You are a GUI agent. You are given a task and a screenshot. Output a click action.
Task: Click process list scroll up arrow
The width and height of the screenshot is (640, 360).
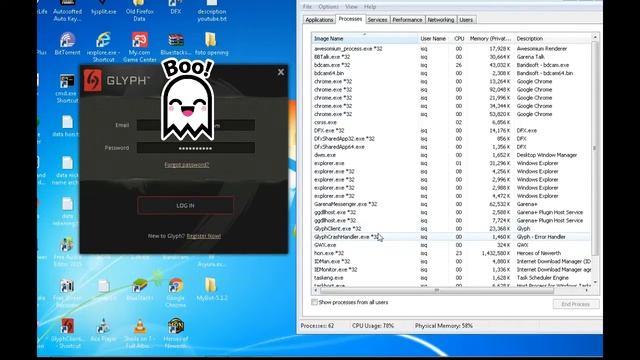[x=595, y=37]
